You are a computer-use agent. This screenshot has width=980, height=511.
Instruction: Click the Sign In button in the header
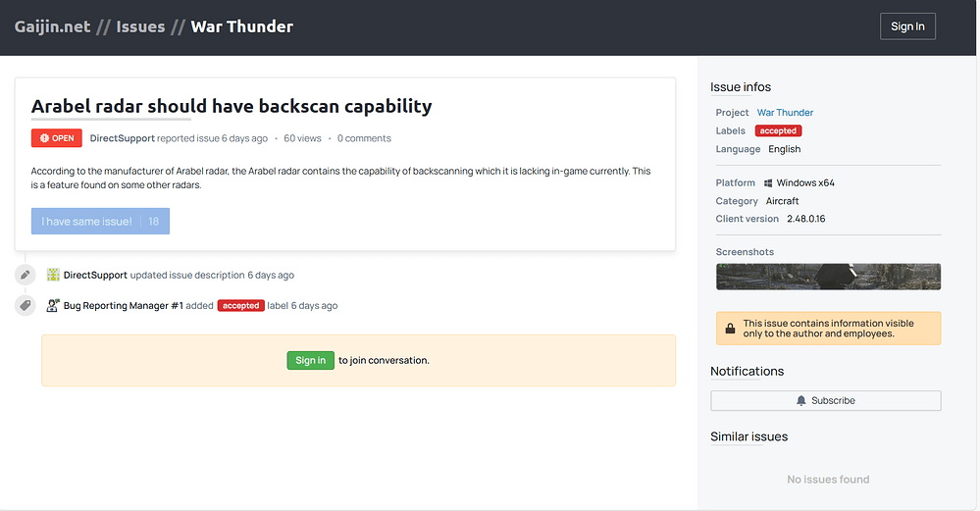907,26
